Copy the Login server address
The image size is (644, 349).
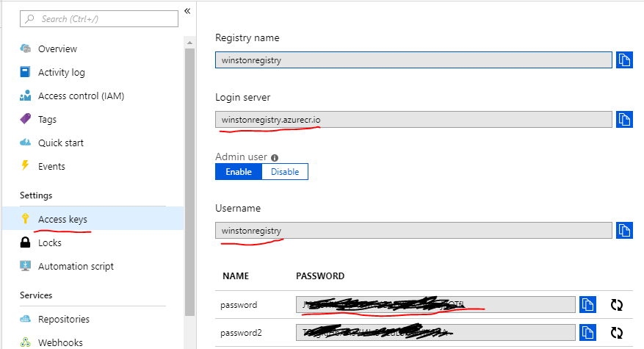624,120
